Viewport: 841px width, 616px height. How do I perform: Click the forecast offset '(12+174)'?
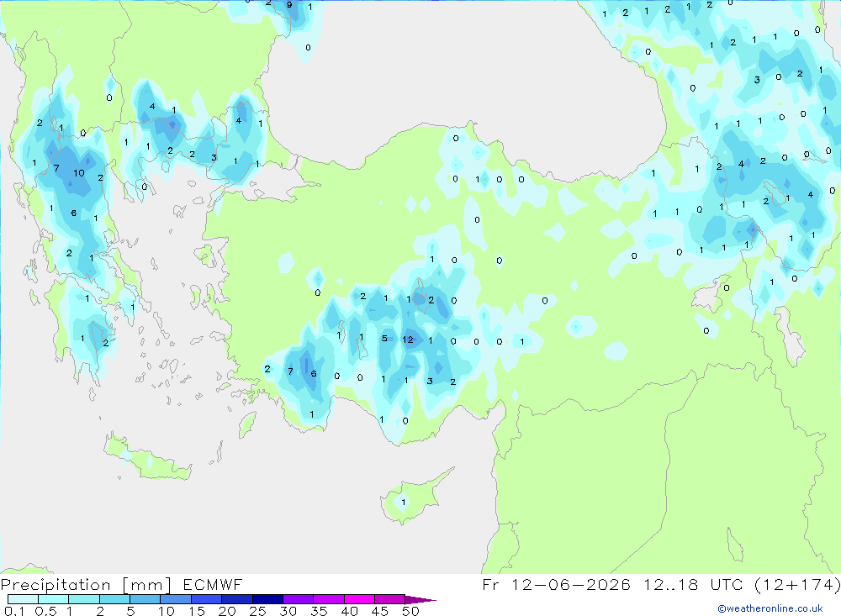(797, 584)
